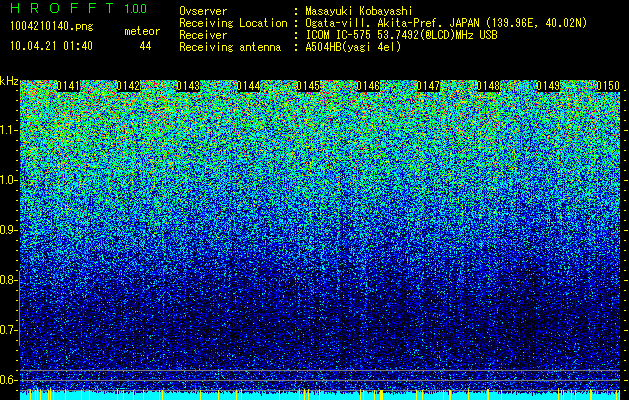The width and height of the screenshot is (629, 400).
Task: Click the Ovserver field label
Action: click(203, 11)
